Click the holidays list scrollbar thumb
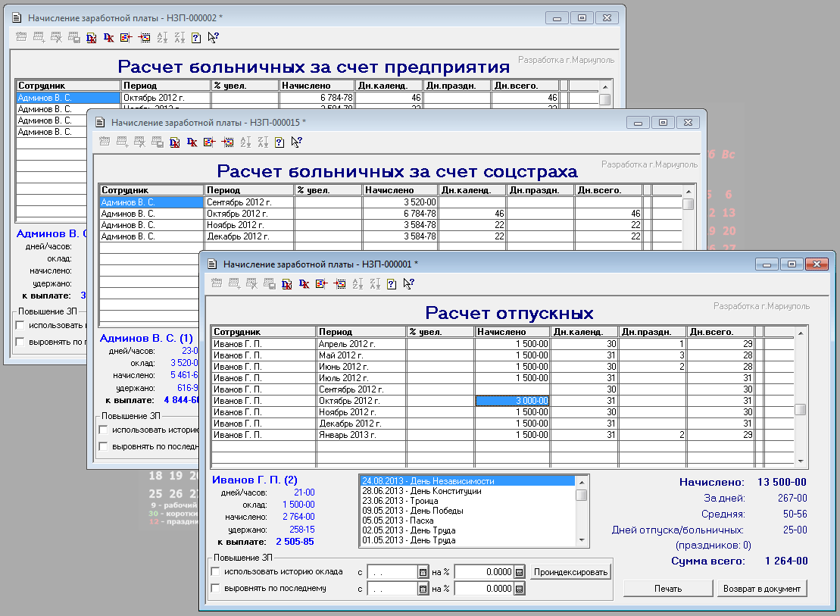840x616 pixels. coord(582,494)
